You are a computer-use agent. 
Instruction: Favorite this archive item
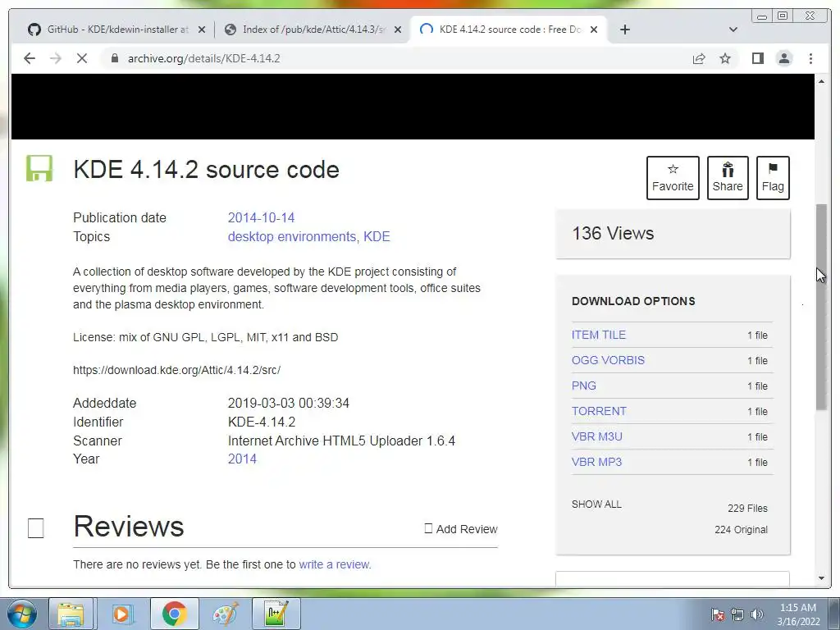[673, 178]
